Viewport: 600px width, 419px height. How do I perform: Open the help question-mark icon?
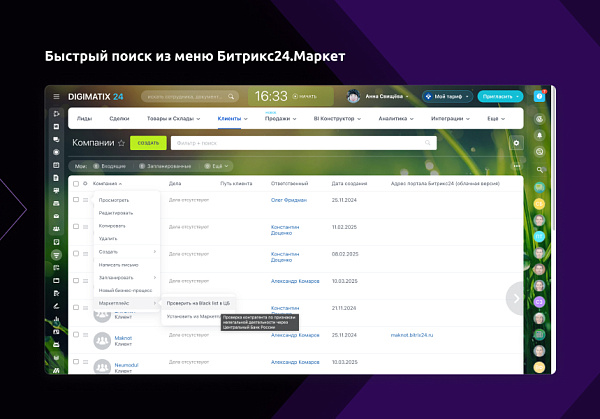point(539,96)
